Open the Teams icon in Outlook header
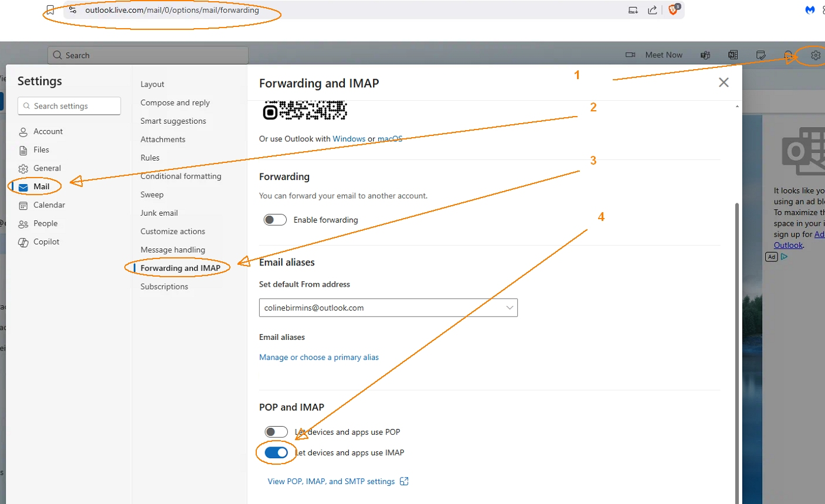Viewport: 825px width, 504px height. click(x=705, y=55)
